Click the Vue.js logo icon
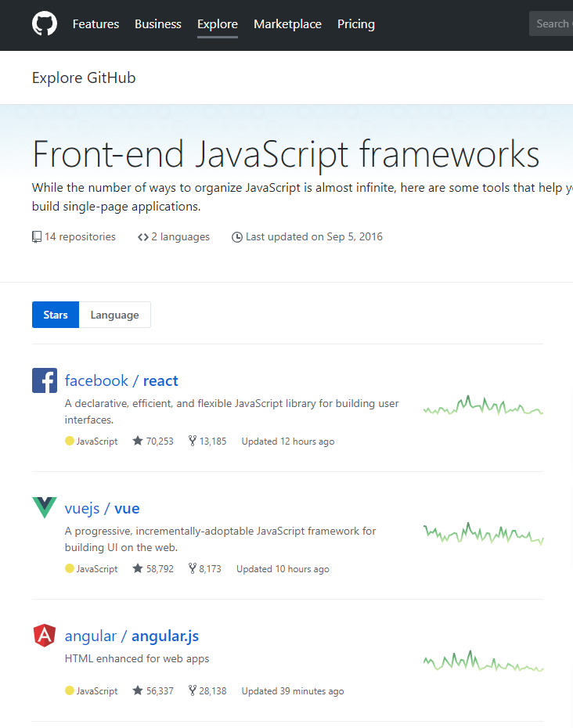Screen dimensions: 573x728 [x=45, y=508]
